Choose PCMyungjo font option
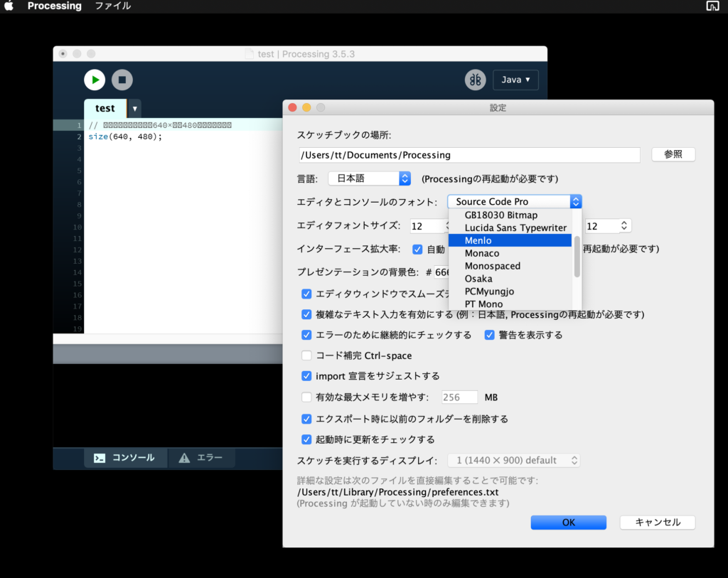This screenshot has height=578, width=728. click(x=510, y=291)
